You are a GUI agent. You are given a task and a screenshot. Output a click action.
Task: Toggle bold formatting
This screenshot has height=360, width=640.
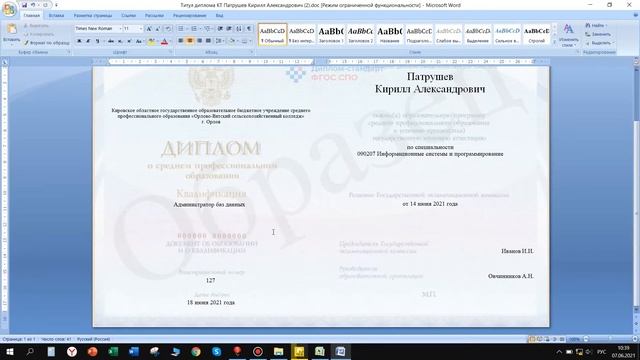(x=79, y=41)
